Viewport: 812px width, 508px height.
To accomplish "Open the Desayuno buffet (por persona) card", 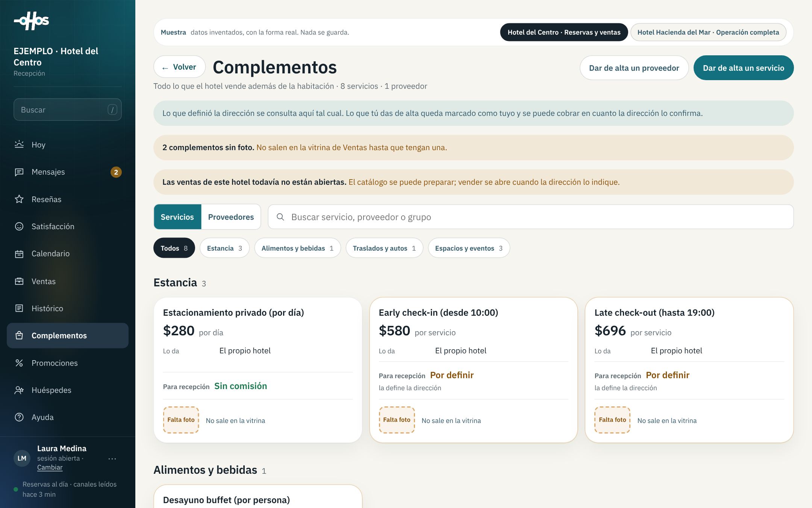I will pos(258,497).
